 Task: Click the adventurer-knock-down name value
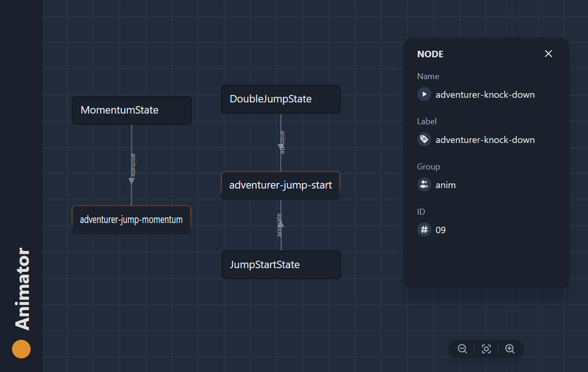click(x=485, y=94)
